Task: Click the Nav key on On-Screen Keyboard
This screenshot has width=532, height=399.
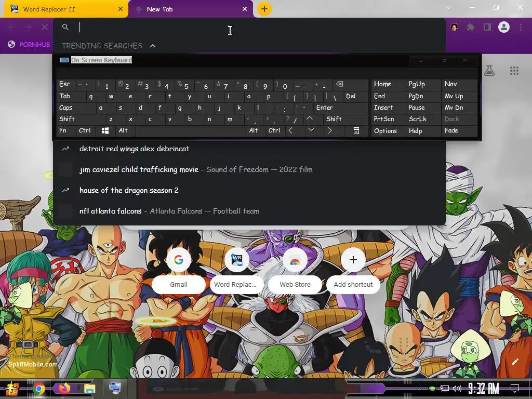Action: 459,84
